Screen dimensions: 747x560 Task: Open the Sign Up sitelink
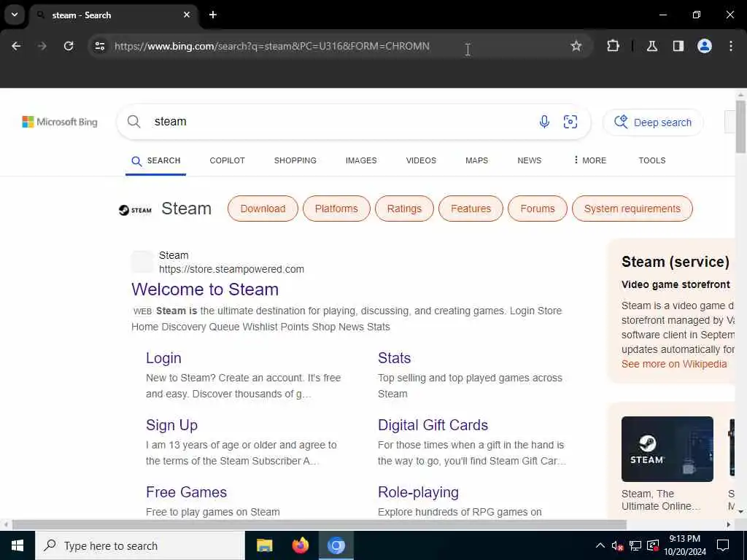point(171,425)
